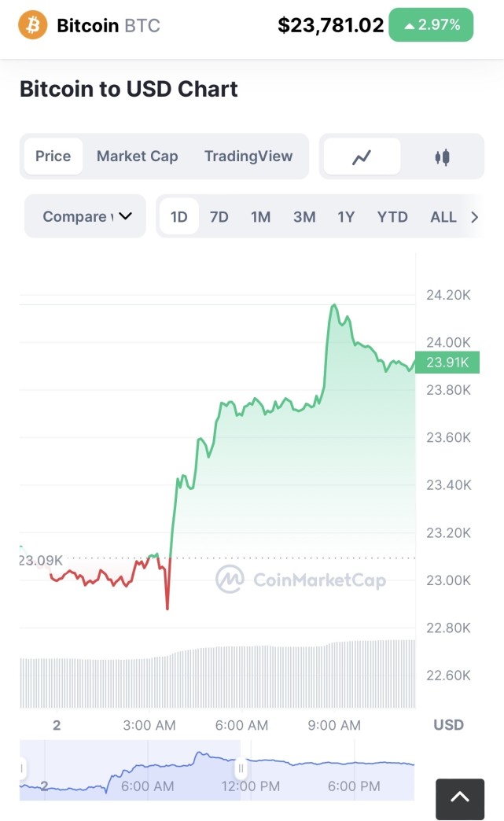The width and height of the screenshot is (504, 821).
Task: Switch to line chart view
Action: (362, 156)
